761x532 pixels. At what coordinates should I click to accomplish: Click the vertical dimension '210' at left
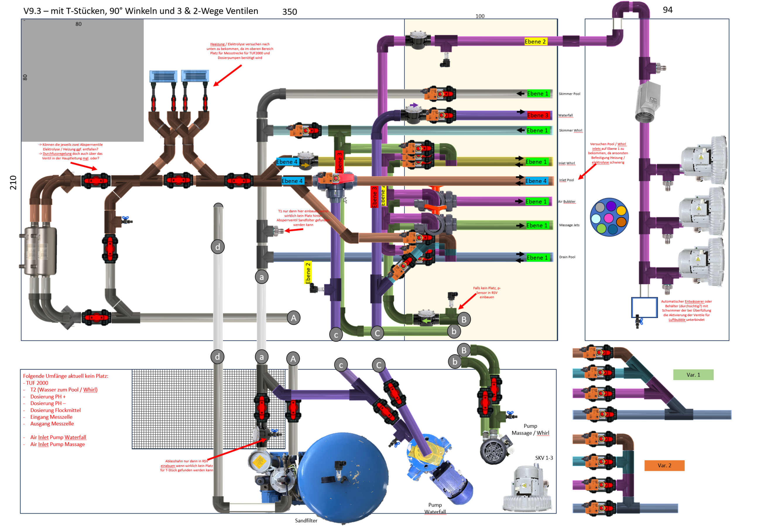click(x=13, y=183)
